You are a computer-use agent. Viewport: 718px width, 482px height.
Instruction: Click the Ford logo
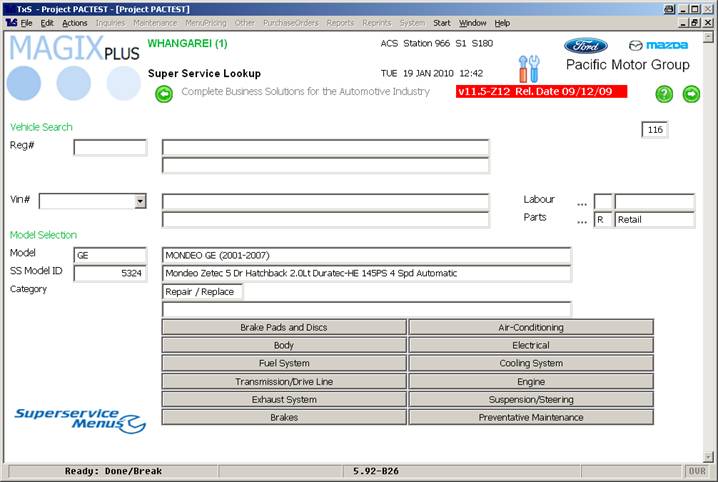(585, 45)
